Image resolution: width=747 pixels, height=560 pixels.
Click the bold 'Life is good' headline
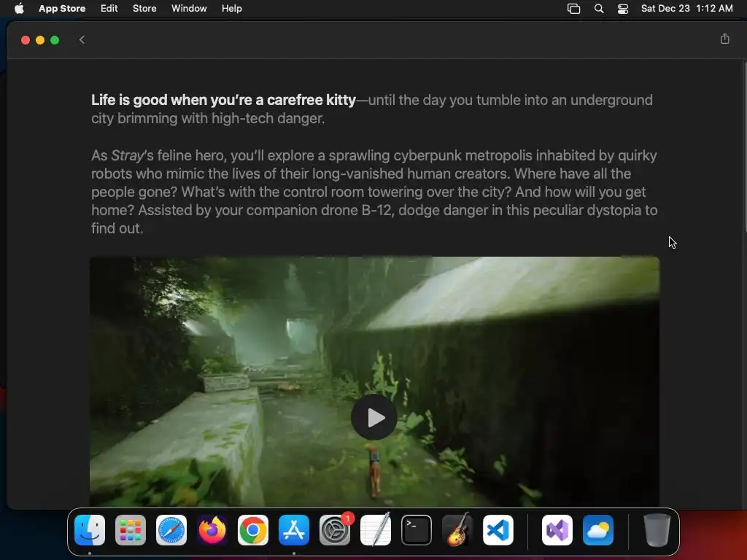[223, 100]
